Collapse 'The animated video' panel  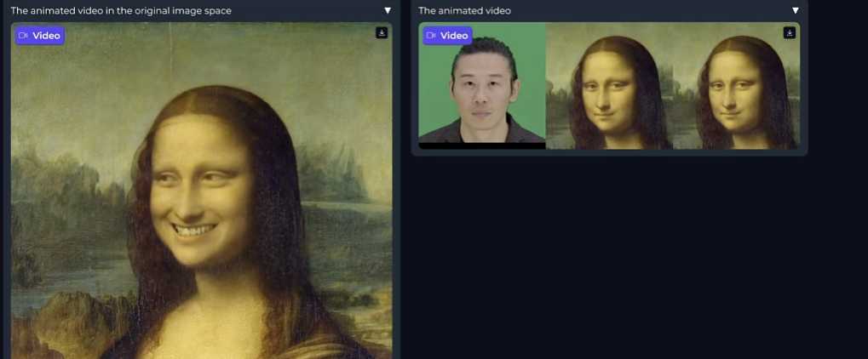pos(796,10)
